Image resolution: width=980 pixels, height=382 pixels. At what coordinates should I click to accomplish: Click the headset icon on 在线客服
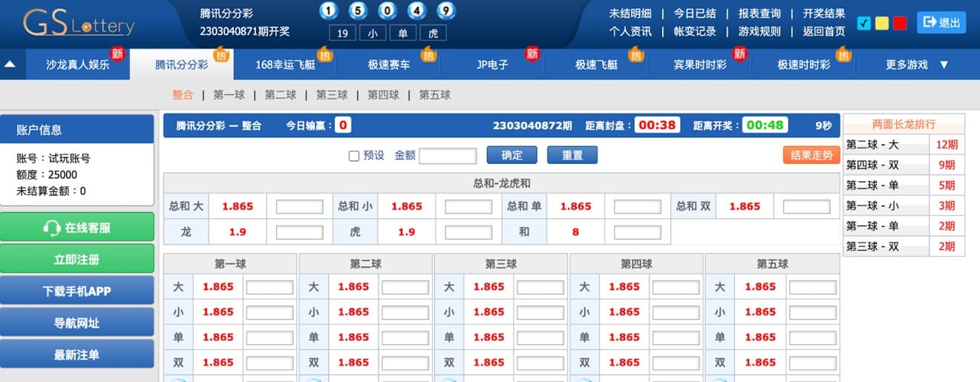point(52,228)
